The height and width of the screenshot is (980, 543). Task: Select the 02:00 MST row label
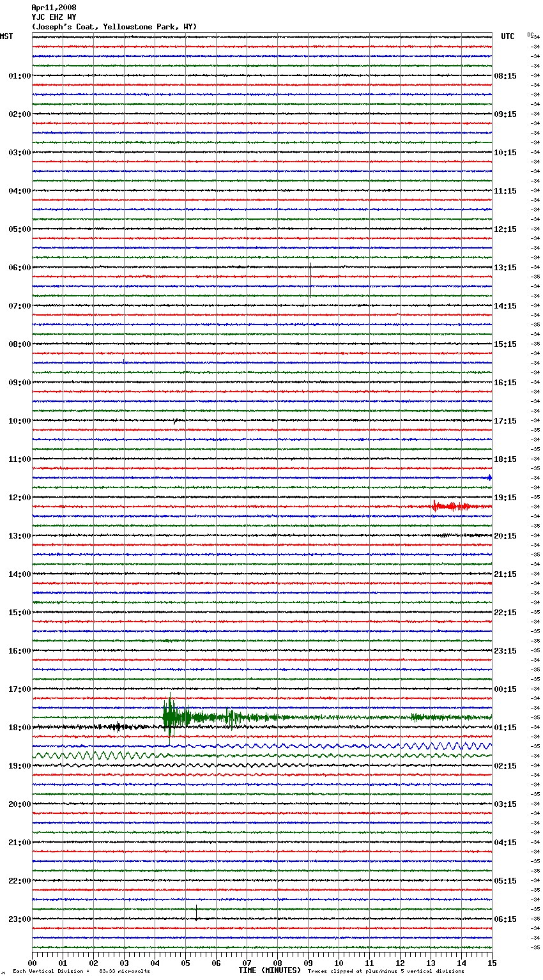[x=20, y=114]
